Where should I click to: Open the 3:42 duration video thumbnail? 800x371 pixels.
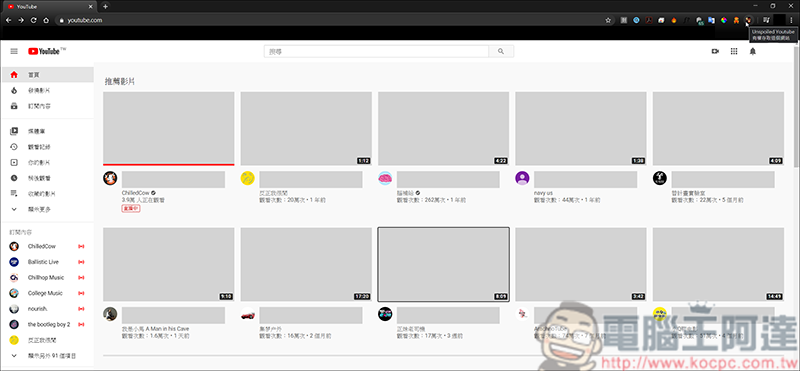[581, 264]
